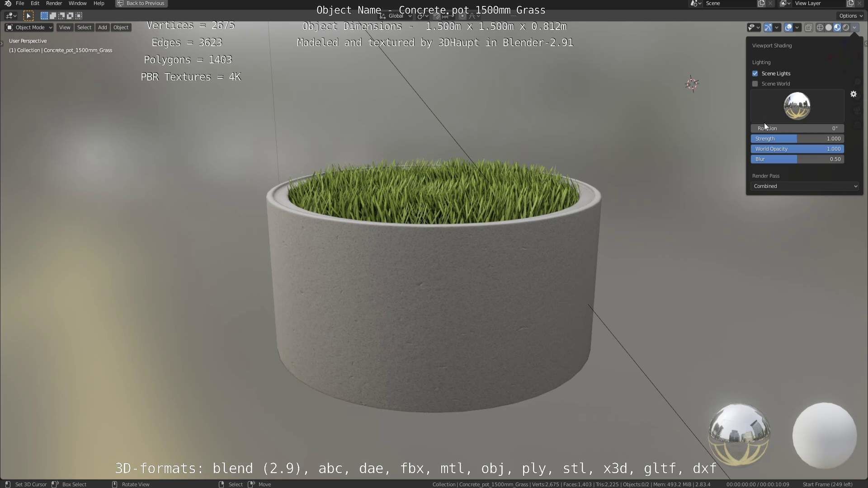Image resolution: width=868 pixels, height=488 pixels.
Task: Open the viewport View menu
Action: (65, 28)
